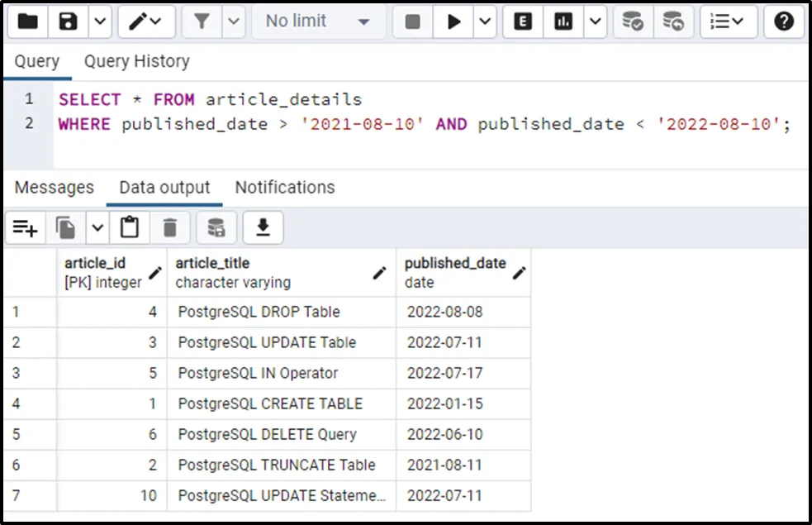Switch to the Query History tab

136,61
